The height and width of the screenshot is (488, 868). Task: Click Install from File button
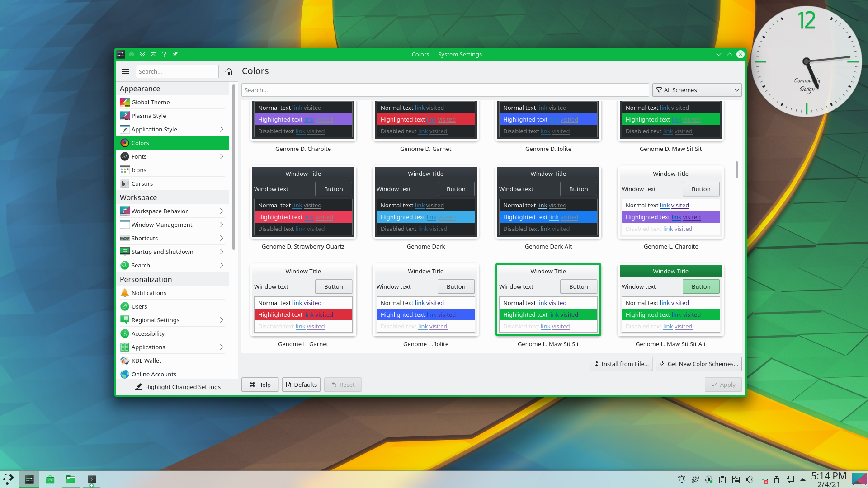pos(621,364)
